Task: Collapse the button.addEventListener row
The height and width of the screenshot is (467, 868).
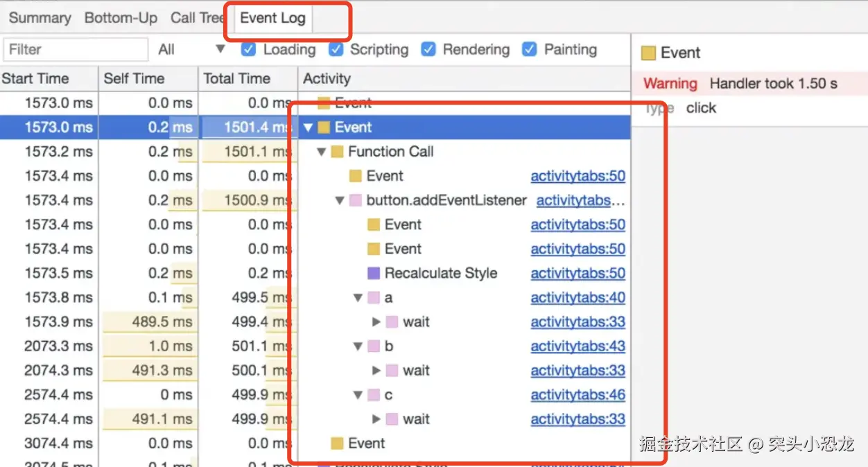Action: 340,200
